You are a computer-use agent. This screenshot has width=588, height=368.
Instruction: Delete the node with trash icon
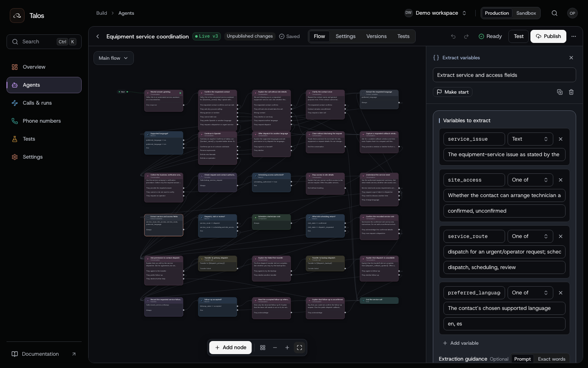click(571, 92)
